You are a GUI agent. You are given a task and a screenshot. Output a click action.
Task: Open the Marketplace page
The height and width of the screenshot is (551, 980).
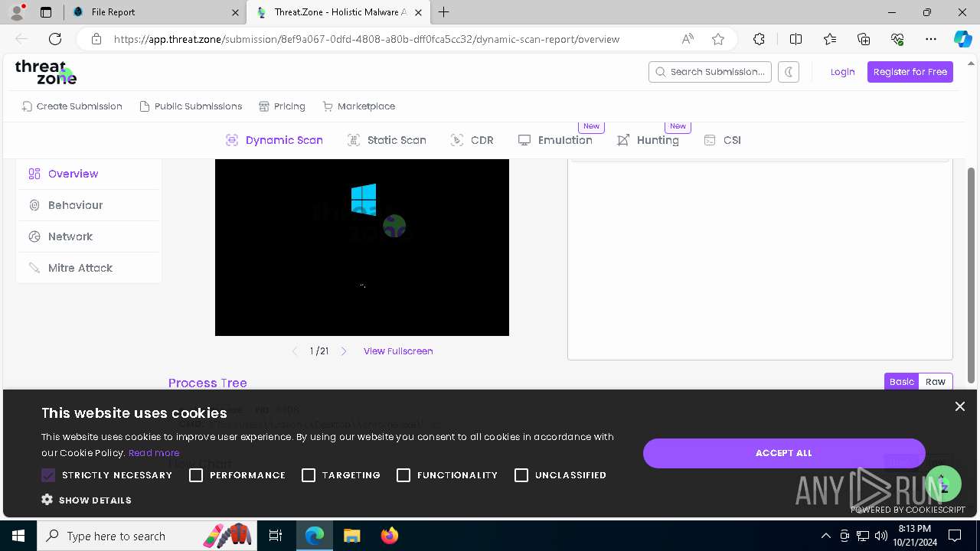(x=359, y=106)
